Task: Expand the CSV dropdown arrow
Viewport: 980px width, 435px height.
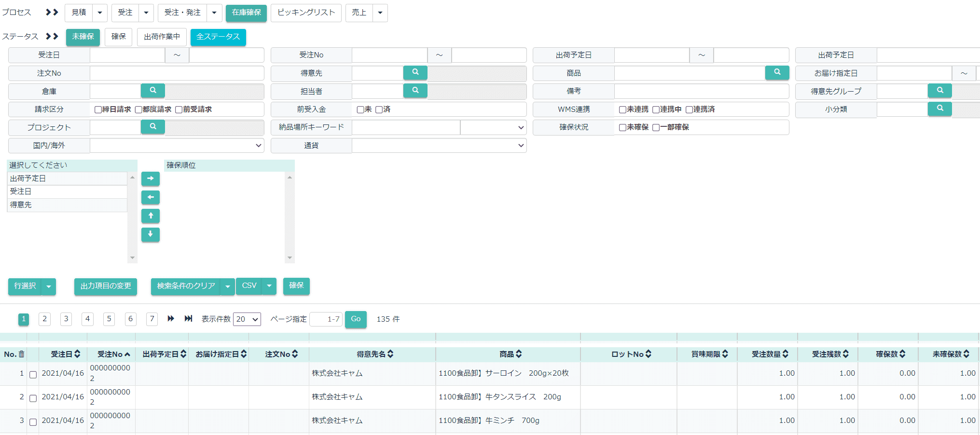Action: (x=269, y=286)
